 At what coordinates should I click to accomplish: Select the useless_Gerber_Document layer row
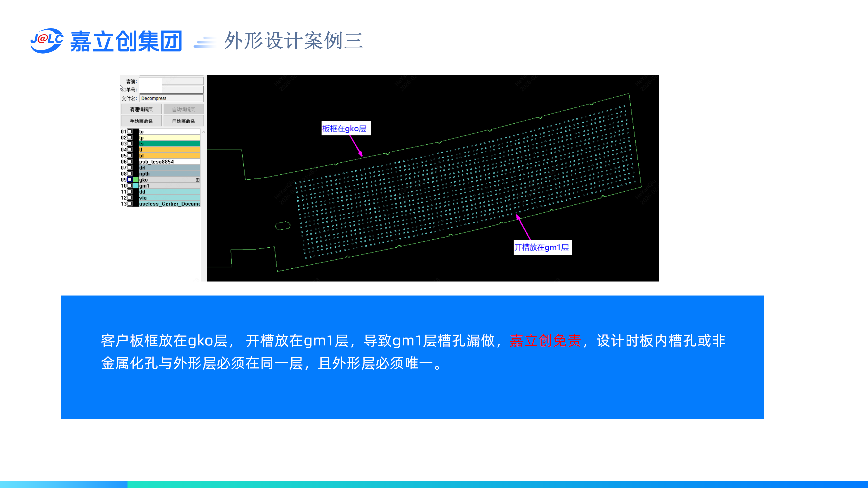[x=169, y=204]
